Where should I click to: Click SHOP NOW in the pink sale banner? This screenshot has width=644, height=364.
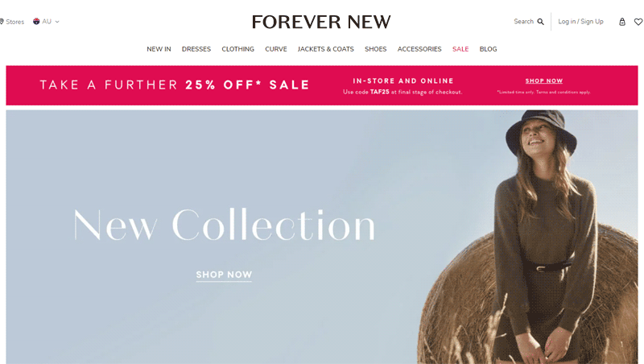pyautogui.click(x=544, y=81)
